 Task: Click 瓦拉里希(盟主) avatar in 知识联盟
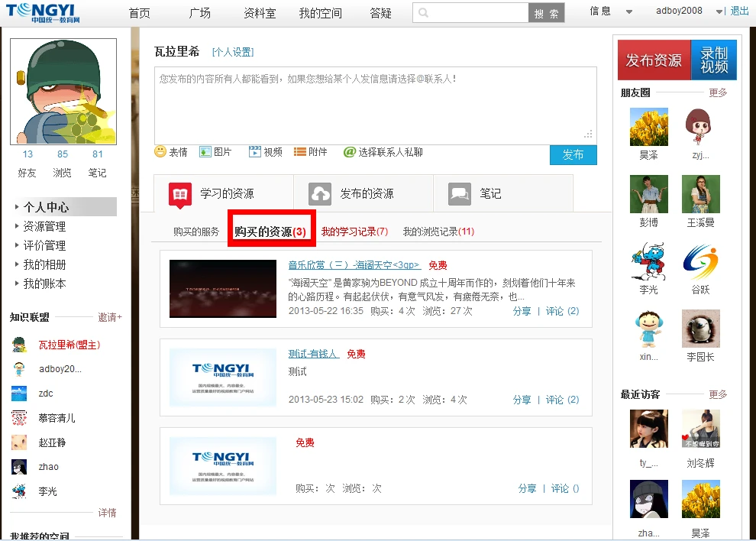[19, 345]
